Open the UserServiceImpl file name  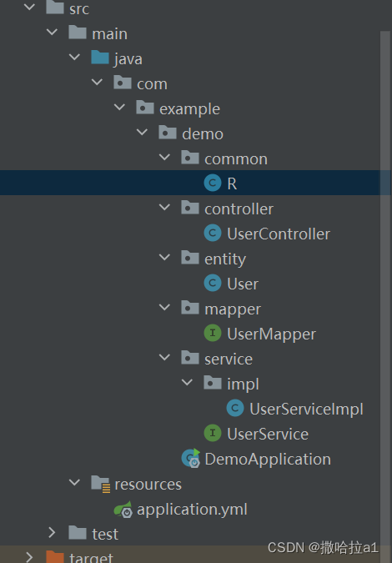point(307,410)
